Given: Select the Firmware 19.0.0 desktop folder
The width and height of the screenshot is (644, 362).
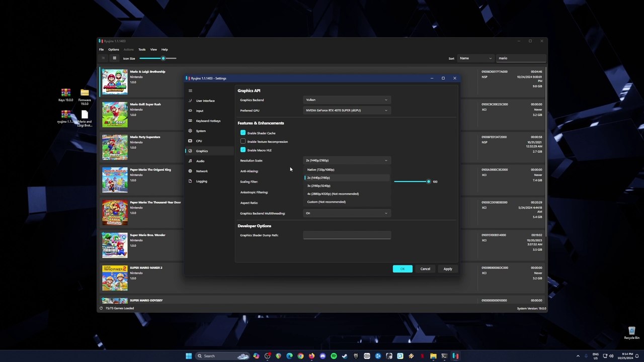Looking at the screenshot, I should click(x=85, y=96).
